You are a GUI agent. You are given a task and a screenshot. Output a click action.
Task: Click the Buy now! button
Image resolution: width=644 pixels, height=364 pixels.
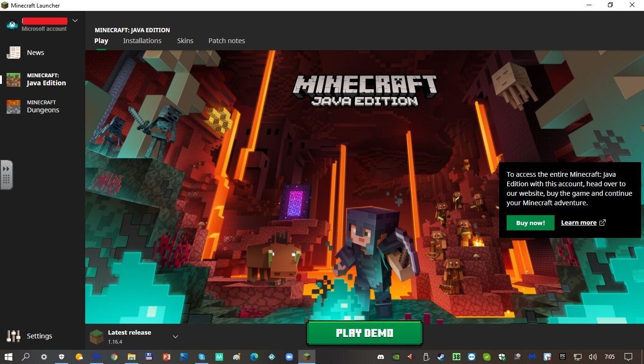tap(530, 223)
